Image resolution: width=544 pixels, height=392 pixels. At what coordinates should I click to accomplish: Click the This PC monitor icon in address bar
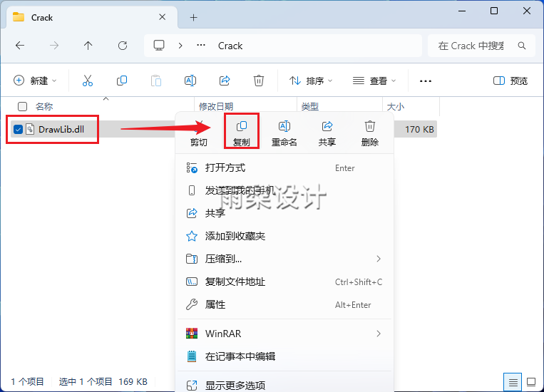click(159, 46)
